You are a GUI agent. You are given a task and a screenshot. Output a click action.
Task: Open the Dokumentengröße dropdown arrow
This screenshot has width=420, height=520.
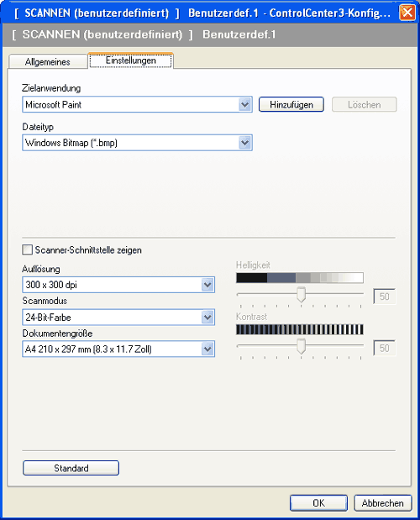(207, 349)
